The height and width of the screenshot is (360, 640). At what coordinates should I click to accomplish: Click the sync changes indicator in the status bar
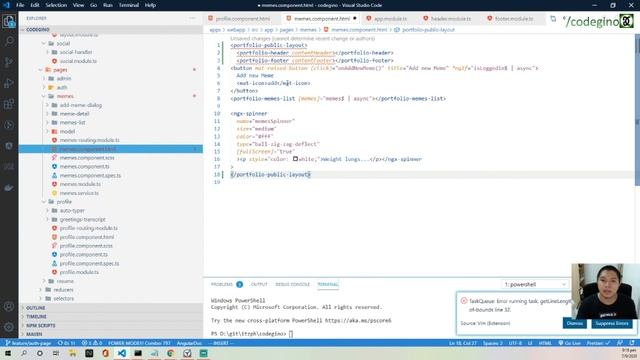point(67,343)
